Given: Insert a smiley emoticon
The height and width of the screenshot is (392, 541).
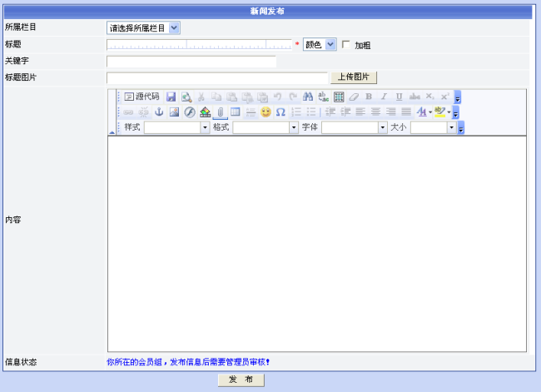Looking at the screenshot, I should point(266,112).
